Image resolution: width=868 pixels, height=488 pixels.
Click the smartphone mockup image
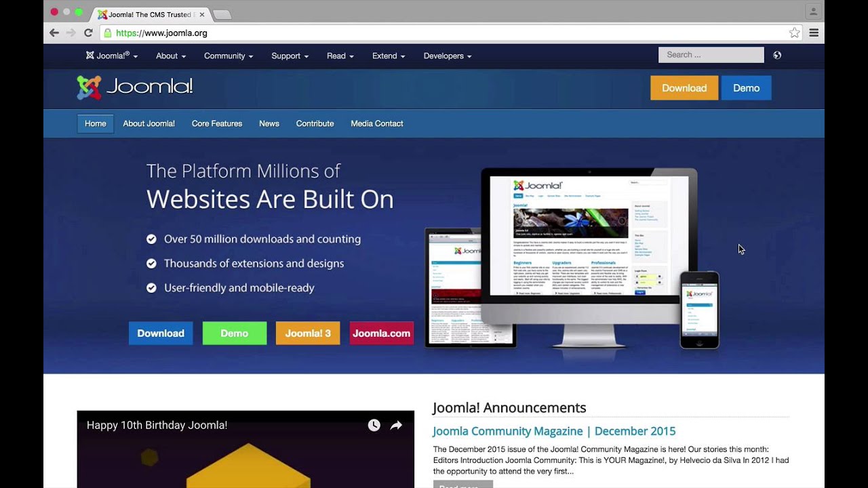click(x=699, y=310)
